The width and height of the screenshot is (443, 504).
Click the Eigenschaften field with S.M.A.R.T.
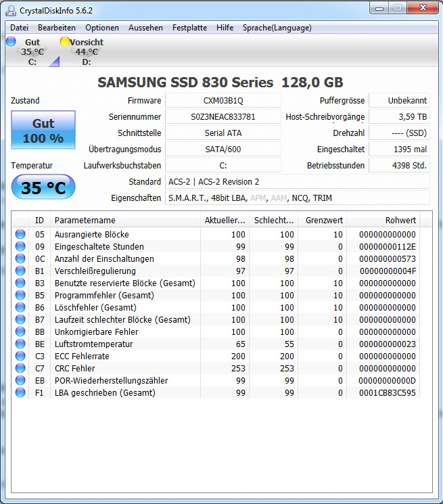point(298,198)
